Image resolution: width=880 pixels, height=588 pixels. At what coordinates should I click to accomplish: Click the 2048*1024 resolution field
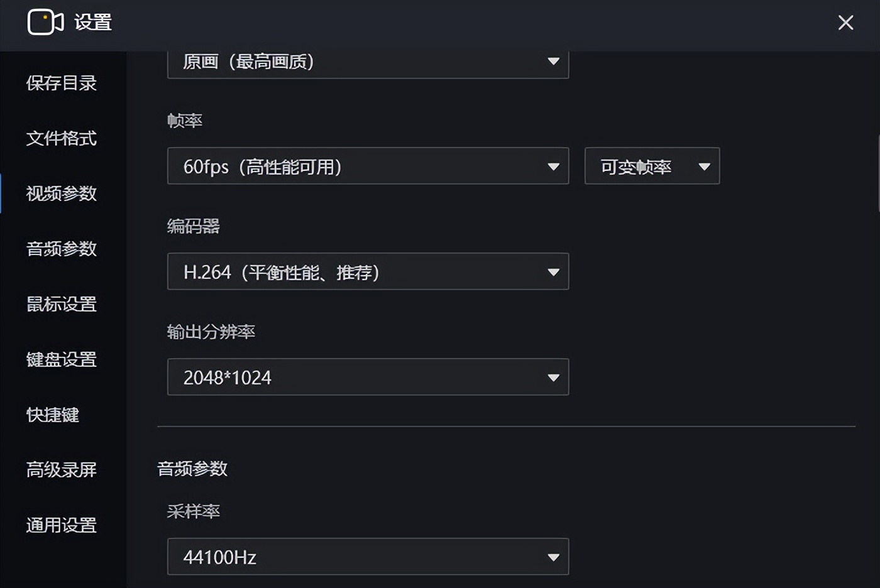pos(368,377)
